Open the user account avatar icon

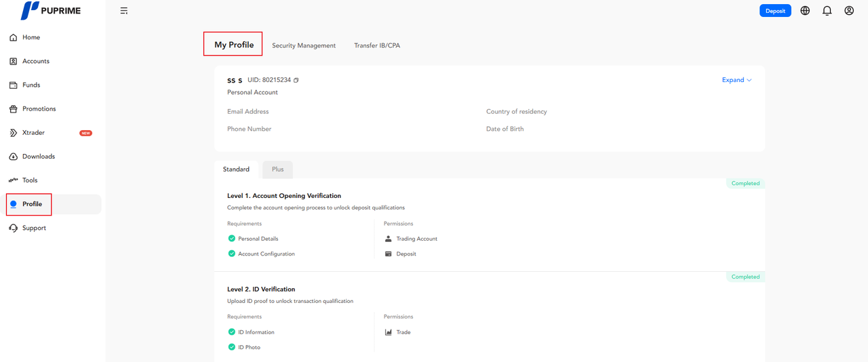849,11
